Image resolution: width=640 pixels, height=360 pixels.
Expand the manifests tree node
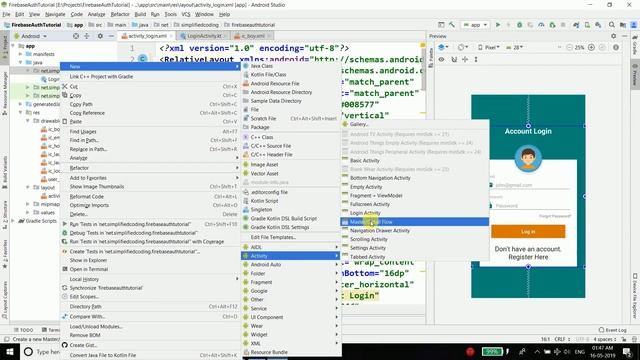[20, 54]
